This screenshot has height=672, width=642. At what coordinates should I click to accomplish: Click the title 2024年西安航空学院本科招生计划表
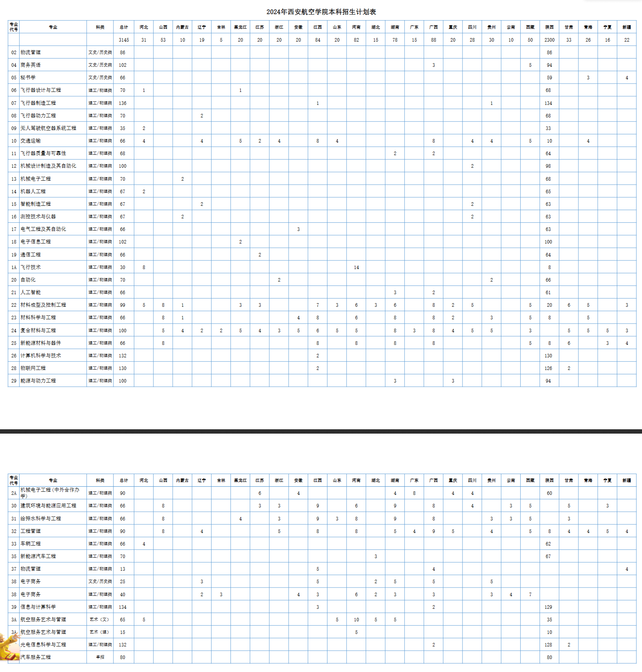[321, 12]
